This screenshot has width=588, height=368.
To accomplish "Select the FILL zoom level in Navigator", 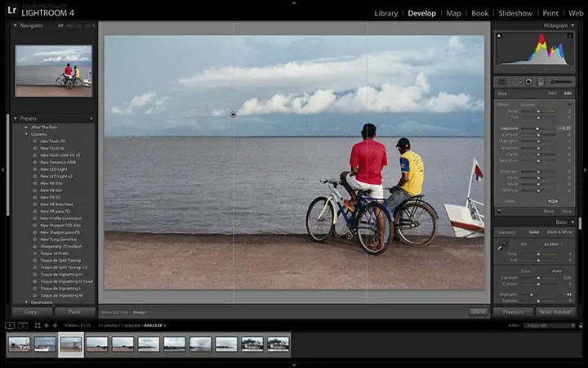I will pos(69,25).
